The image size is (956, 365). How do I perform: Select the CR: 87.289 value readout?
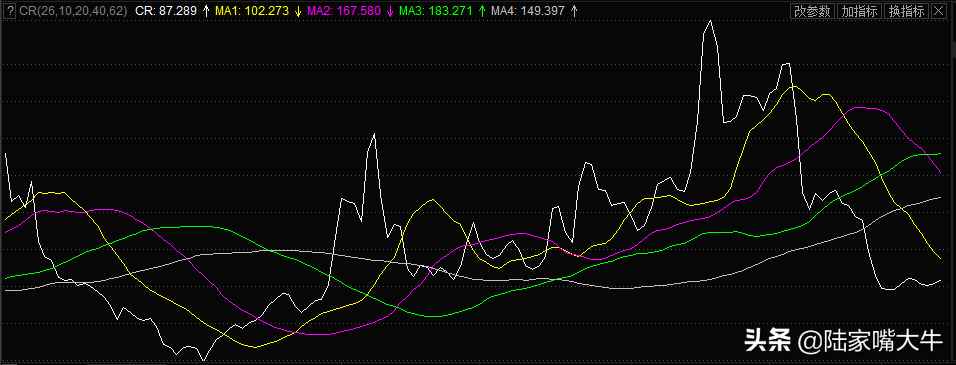click(165, 11)
